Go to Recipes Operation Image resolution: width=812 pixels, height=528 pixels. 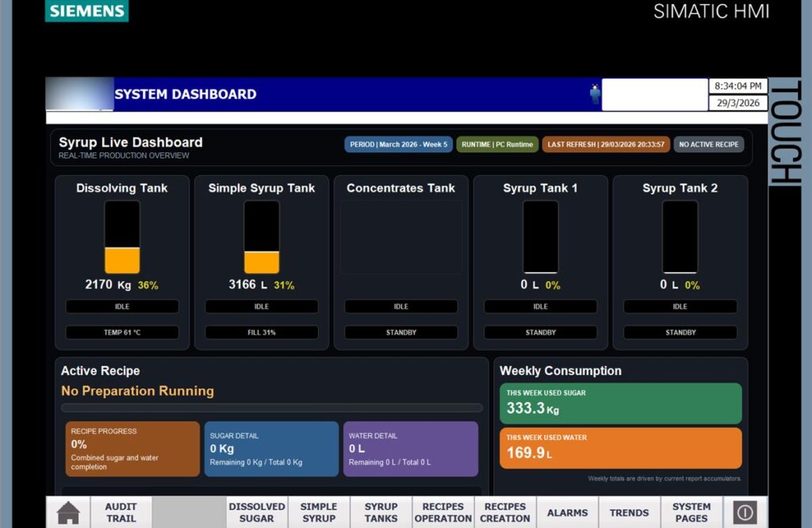[443, 512]
